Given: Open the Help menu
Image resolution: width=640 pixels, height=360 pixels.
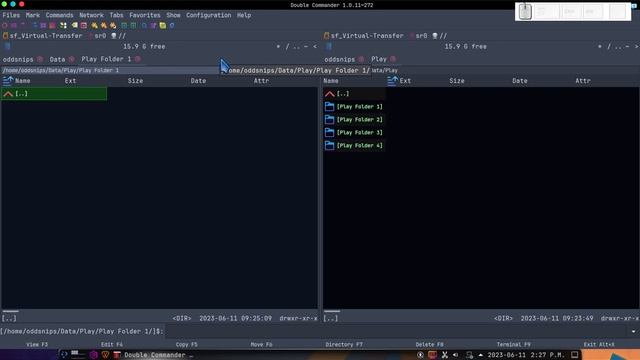Looking at the screenshot, I should pyautogui.click(x=244, y=15).
